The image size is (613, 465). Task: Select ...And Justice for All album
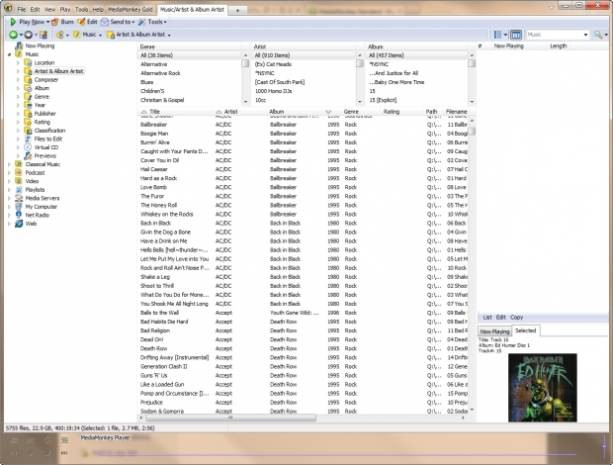tap(394, 73)
